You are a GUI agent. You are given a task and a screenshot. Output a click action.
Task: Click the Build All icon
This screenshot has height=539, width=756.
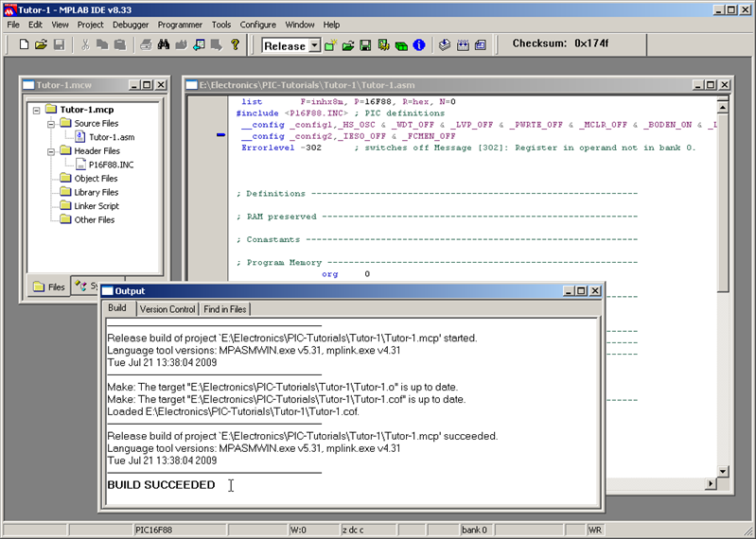point(463,45)
